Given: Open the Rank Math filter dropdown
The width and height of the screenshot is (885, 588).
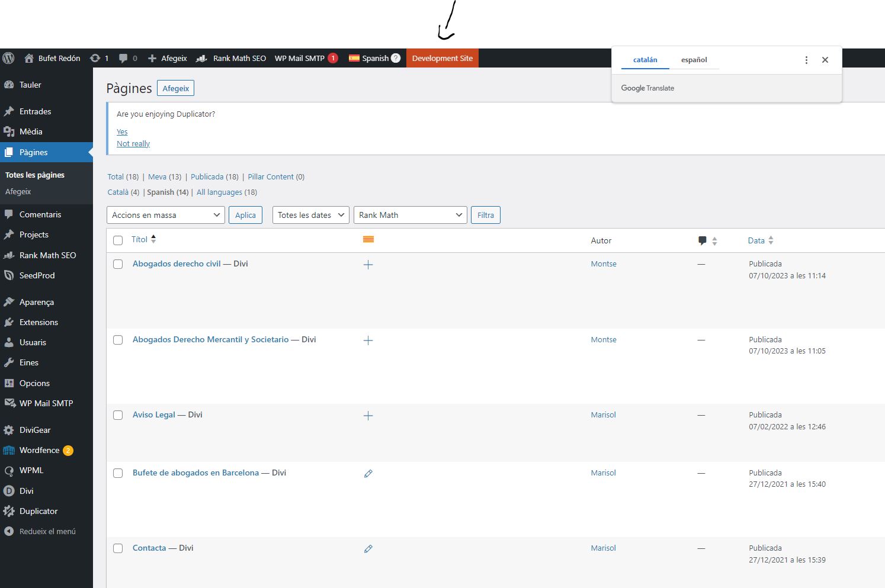Looking at the screenshot, I should click(x=410, y=215).
